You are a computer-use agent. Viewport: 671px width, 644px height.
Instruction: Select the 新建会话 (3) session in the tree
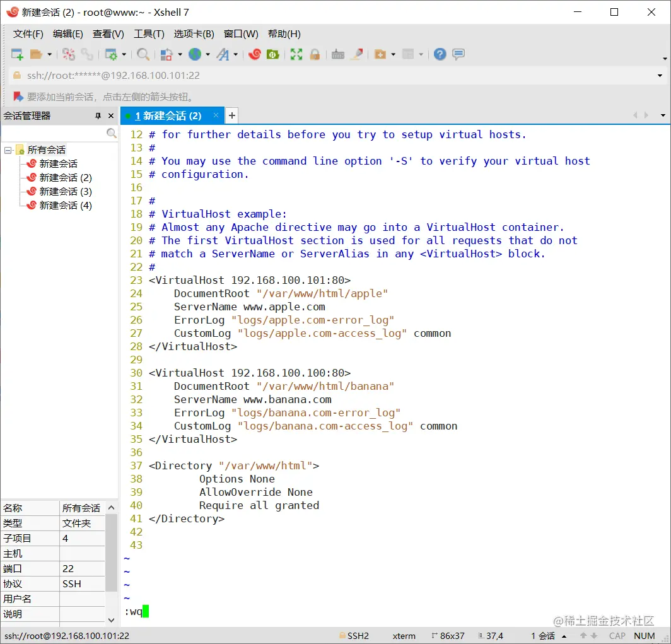click(66, 192)
